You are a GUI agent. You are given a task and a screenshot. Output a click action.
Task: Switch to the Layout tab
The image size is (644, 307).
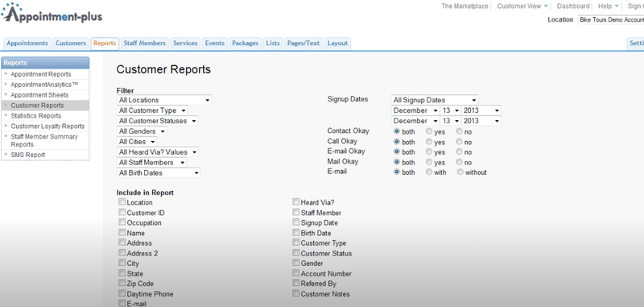pos(337,44)
